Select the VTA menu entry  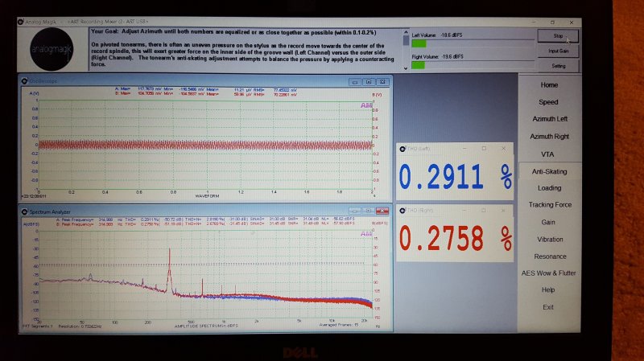tap(547, 154)
